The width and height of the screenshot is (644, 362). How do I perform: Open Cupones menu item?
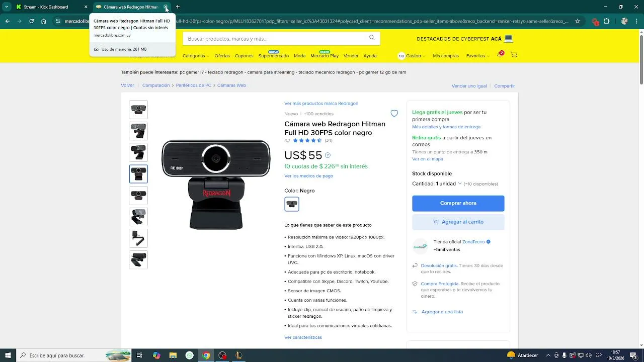(x=244, y=56)
